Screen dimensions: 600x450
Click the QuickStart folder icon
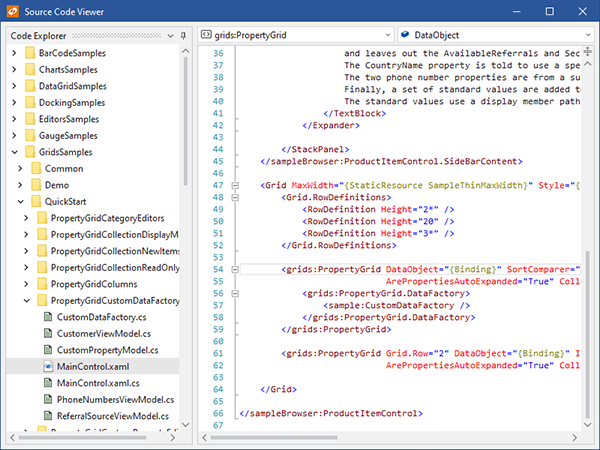click(x=36, y=201)
